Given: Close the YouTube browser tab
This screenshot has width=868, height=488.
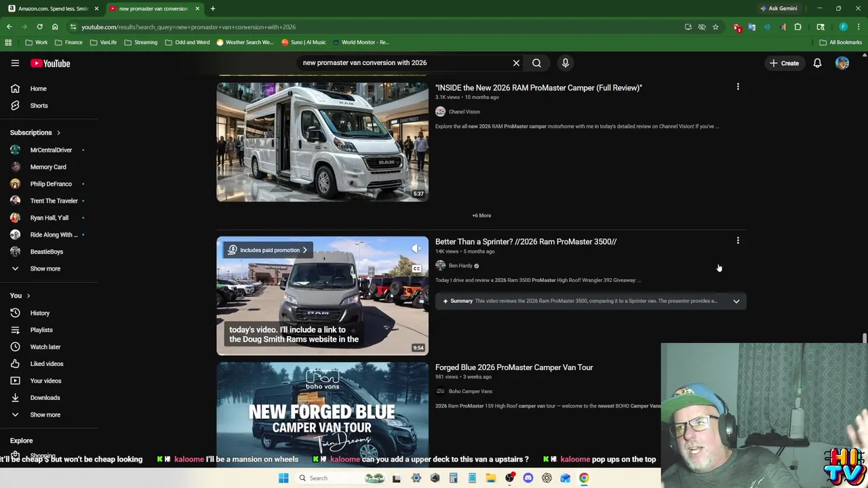Looking at the screenshot, I should point(197,9).
